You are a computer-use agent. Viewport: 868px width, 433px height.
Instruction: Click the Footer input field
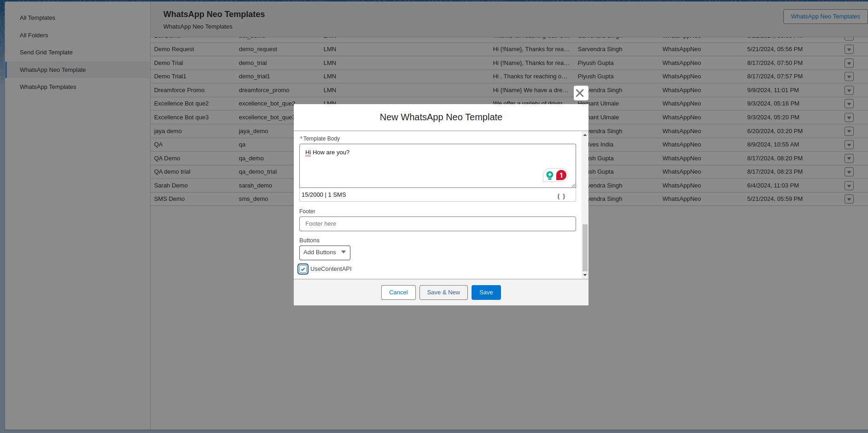point(437,224)
